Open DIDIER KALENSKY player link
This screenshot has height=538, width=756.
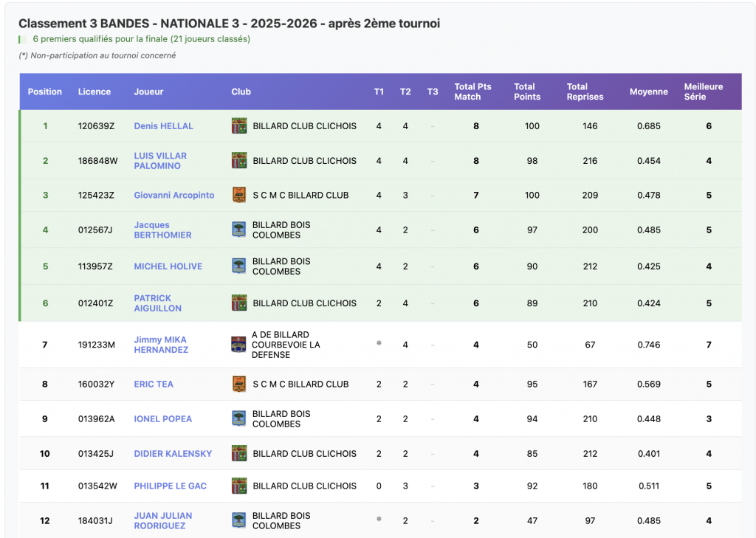tap(173, 454)
